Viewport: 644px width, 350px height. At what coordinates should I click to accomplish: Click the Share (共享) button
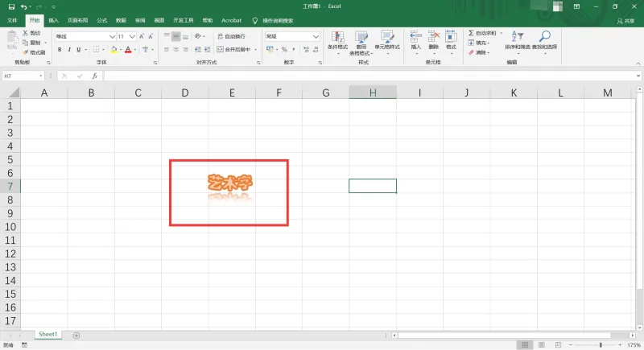click(x=626, y=20)
